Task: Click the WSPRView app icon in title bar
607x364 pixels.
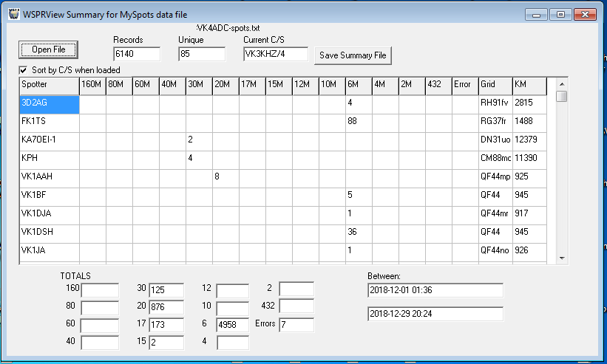Action: [x=13, y=14]
